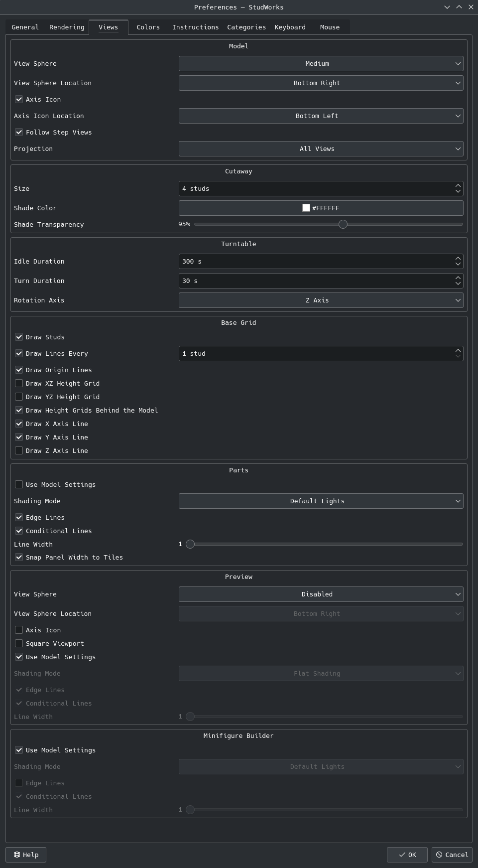Click the Shade Transparency slider handle
Image resolution: width=478 pixels, height=868 pixels.
(x=343, y=224)
